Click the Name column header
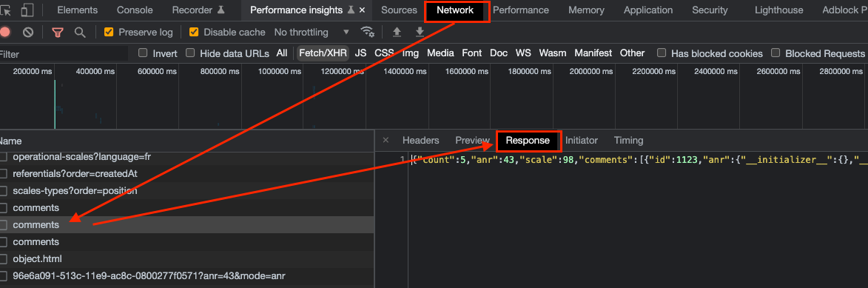 [x=187, y=141]
